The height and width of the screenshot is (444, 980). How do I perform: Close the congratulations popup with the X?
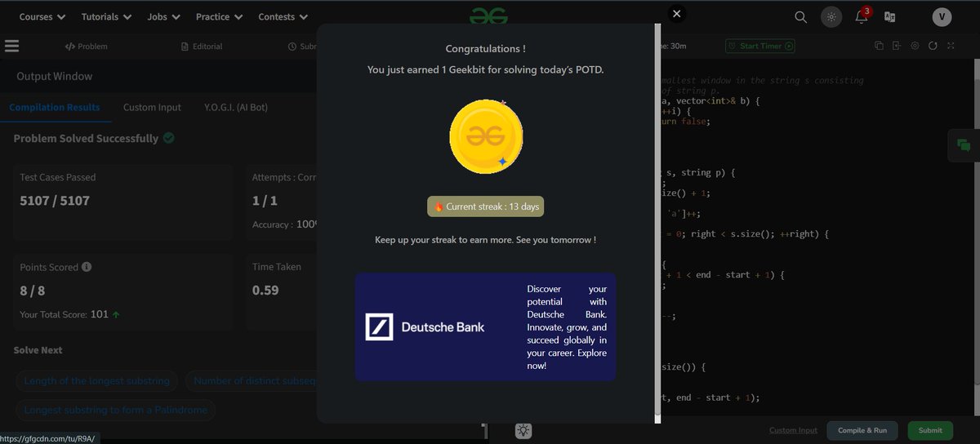point(675,13)
